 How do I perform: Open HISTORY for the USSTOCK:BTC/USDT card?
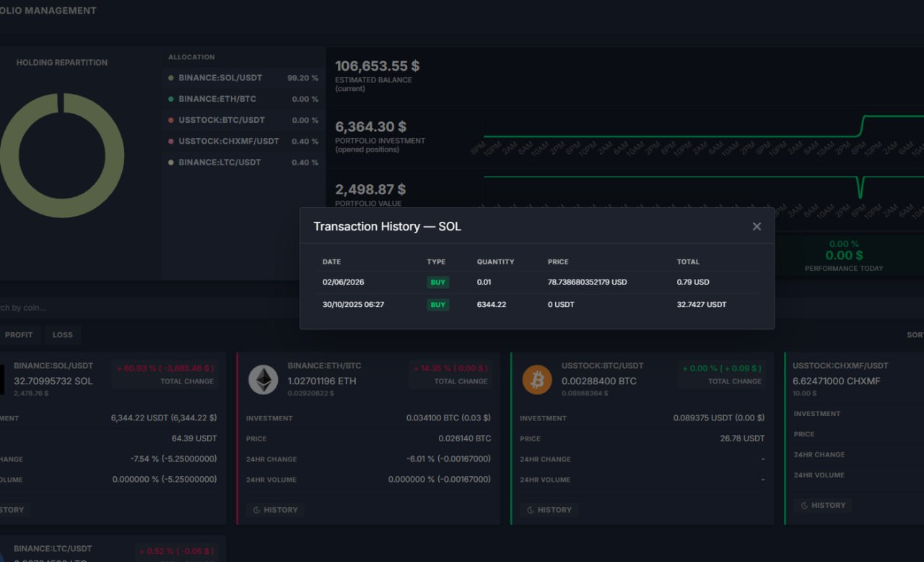coord(549,510)
